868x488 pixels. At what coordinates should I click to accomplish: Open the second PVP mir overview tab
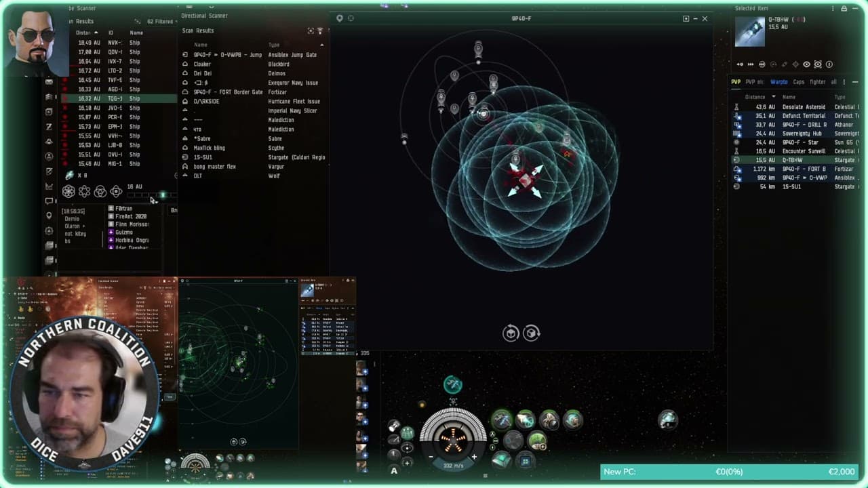click(755, 82)
